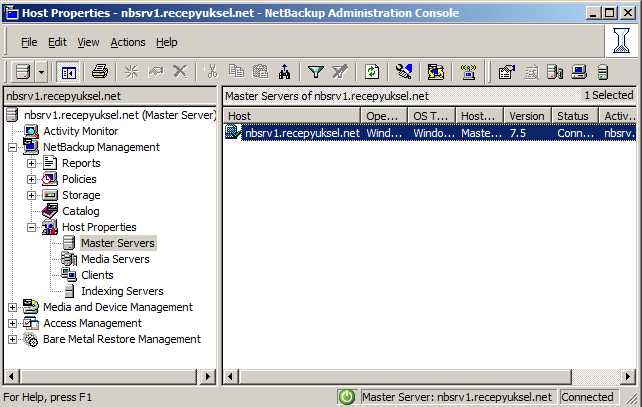Open the View menu

pos(88,42)
